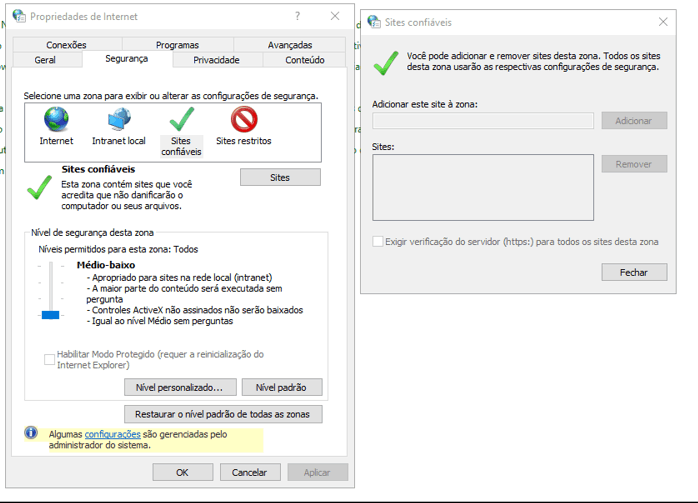Click the Adicionar button in Sites confiáveis
Viewport: 698px width, 503px height.
point(634,121)
